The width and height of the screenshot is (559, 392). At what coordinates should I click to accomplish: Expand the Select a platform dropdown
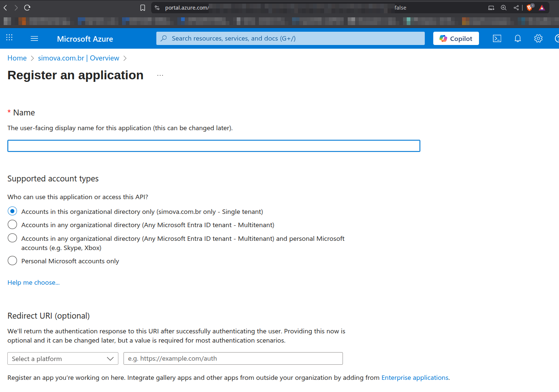coord(63,358)
